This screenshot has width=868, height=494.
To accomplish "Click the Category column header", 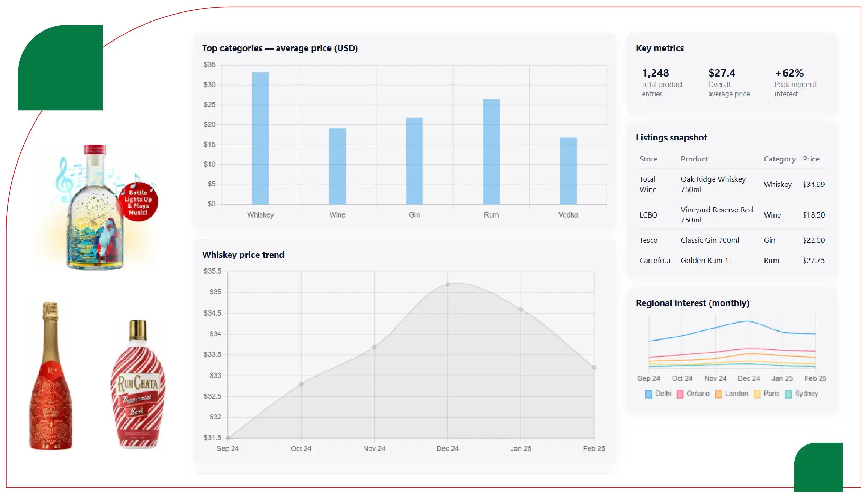I will pyautogui.click(x=779, y=159).
